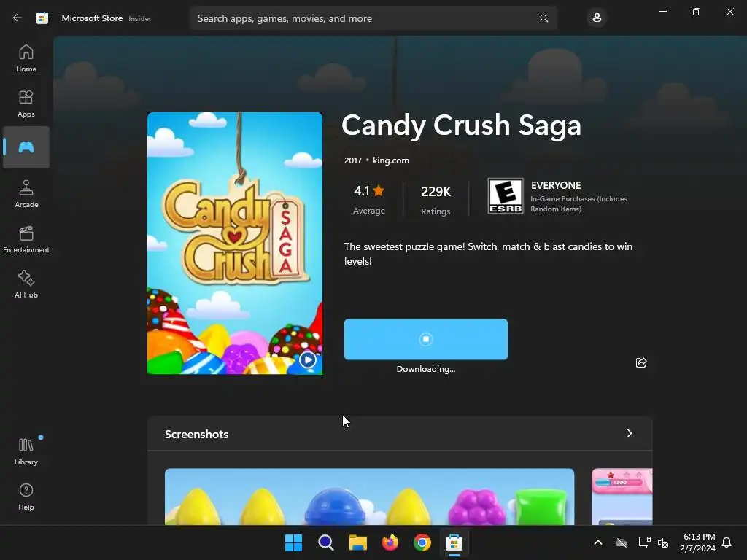Click the Screenshots section heading
Viewport: 747px width, 560px height.
tap(196, 435)
